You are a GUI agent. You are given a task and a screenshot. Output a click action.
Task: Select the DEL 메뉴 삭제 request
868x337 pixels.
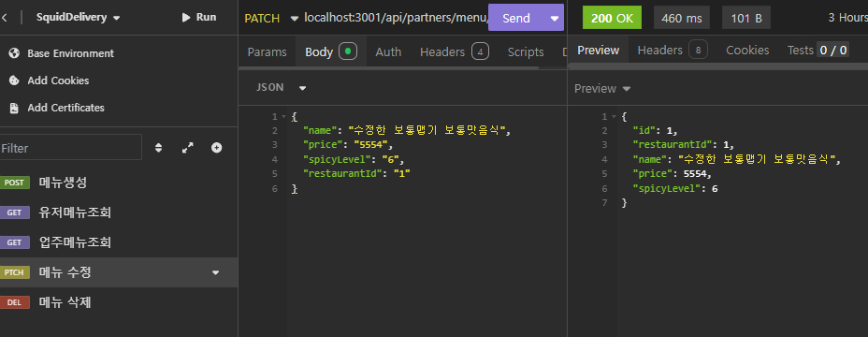119,302
